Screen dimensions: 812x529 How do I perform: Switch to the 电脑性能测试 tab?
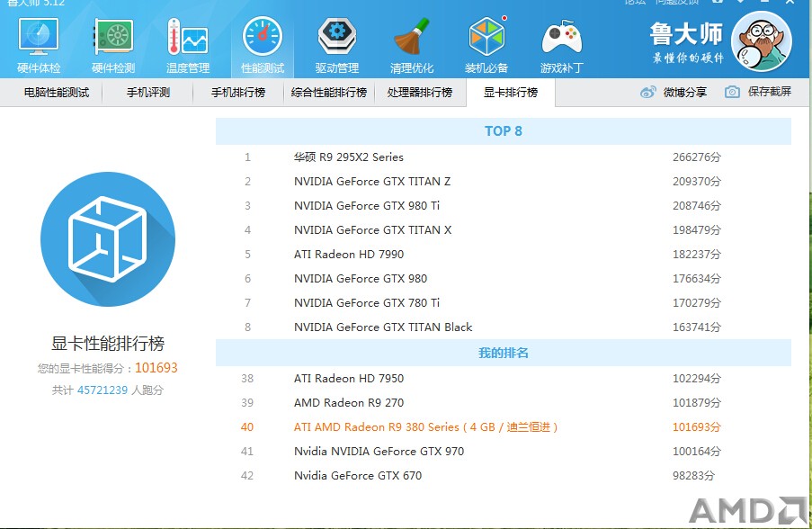coord(57,93)
